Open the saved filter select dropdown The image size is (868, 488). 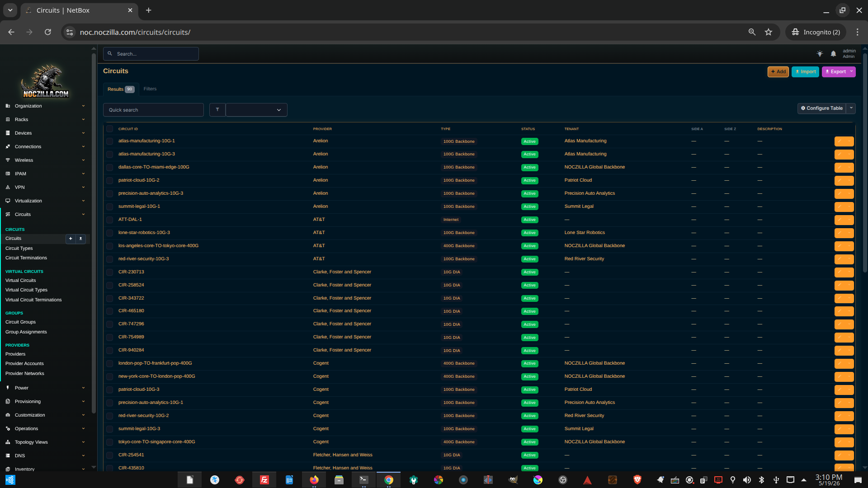(256, 110)
